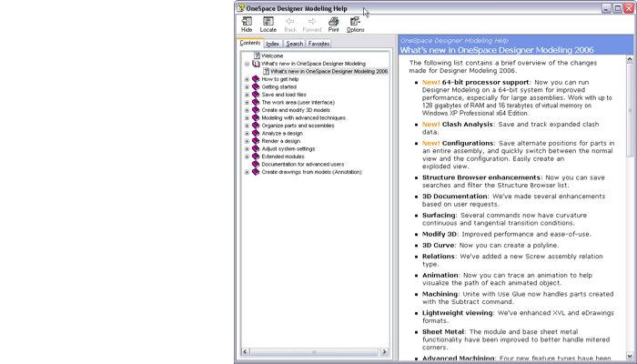Expand the Analyze a design node
Screen dimensions: 637x364
[x=247, y=134]
